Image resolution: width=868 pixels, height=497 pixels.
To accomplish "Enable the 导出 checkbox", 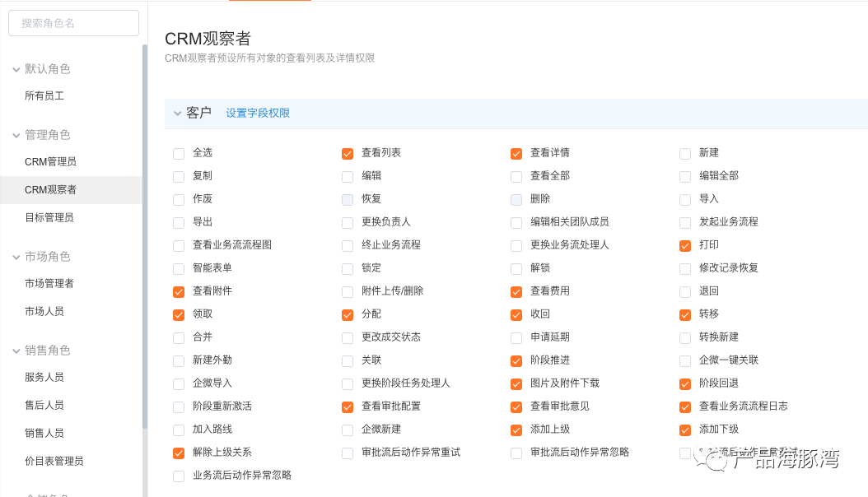I will click(178, 223).
